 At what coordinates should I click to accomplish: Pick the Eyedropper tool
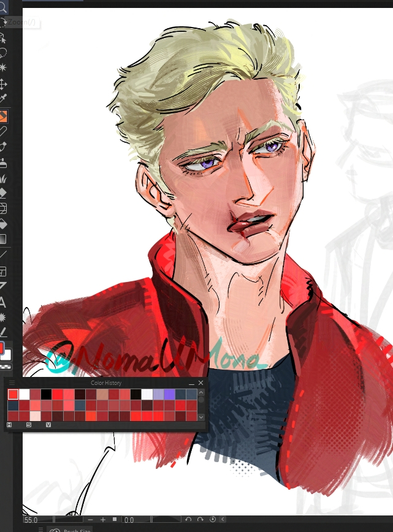[x=4, y=99]
